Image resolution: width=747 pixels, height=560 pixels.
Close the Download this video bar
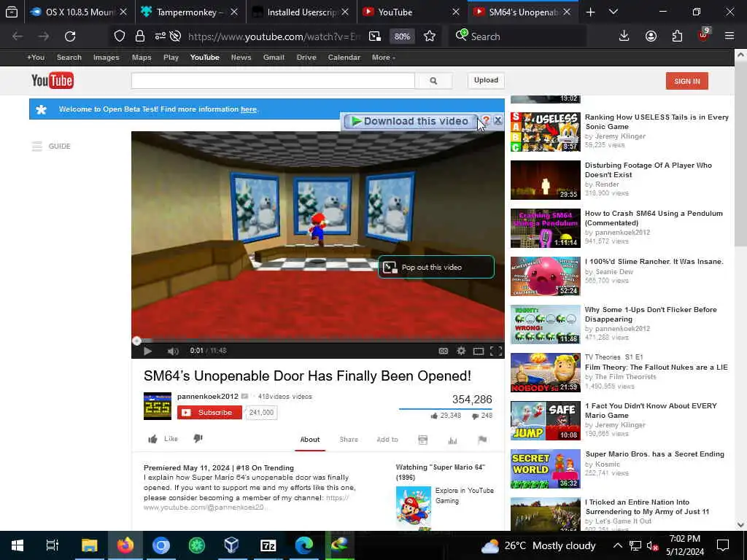pyautogui.click(x=498, y=120)
